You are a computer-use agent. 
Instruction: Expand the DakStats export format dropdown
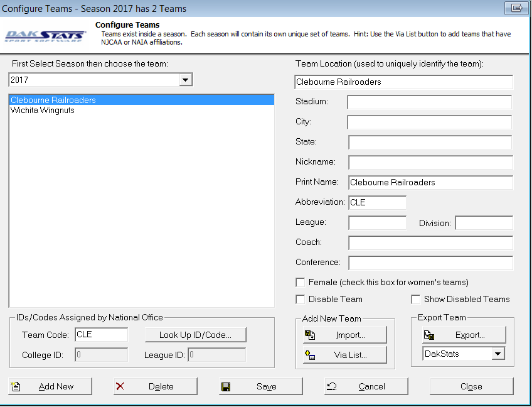498,354
